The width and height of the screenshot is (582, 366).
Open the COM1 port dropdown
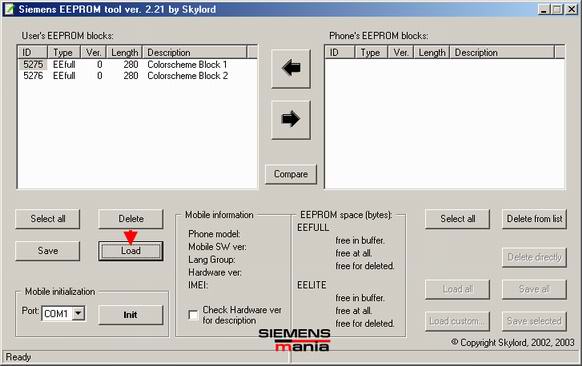point(78,313)
